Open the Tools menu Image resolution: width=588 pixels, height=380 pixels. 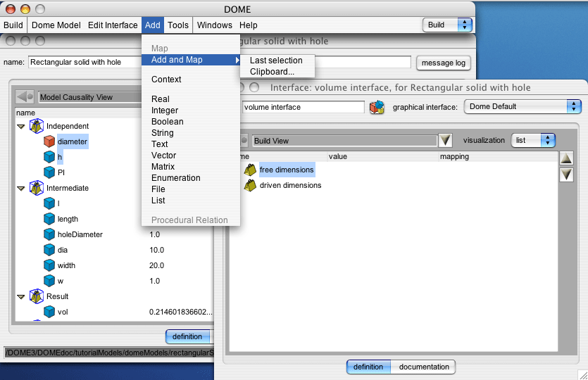point(177,25)
